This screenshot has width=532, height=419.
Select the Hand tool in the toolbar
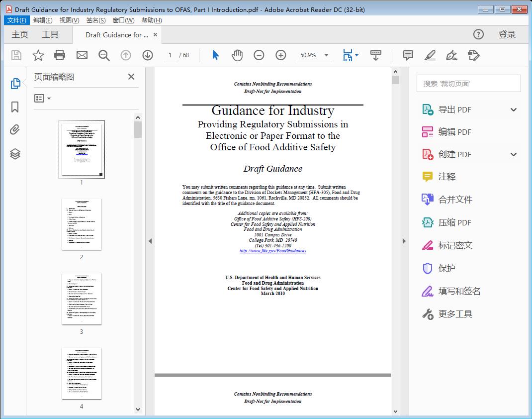(x=237, y=55)
